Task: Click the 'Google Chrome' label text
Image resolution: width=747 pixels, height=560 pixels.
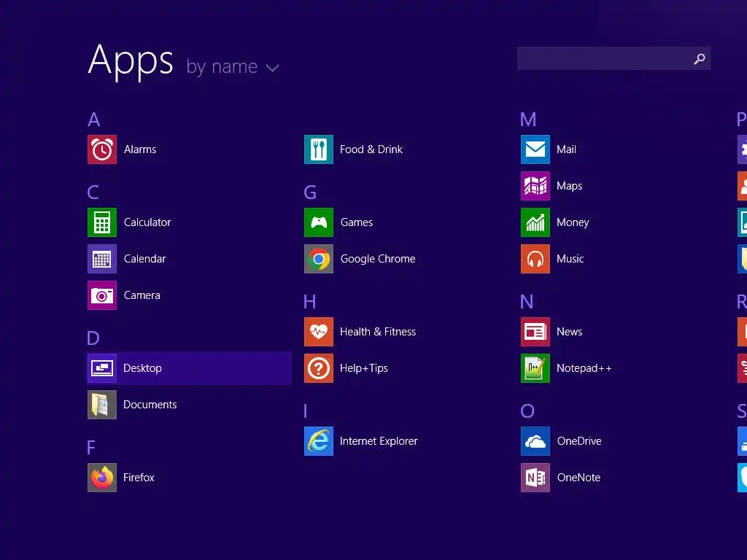Action: (x=378, y=259)
